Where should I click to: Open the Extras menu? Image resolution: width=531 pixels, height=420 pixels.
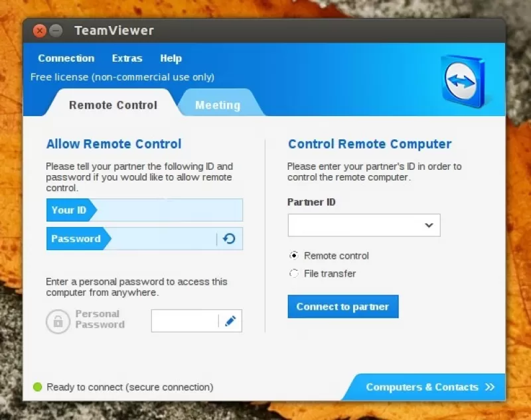pyautogui.click(x=127, y=58)
